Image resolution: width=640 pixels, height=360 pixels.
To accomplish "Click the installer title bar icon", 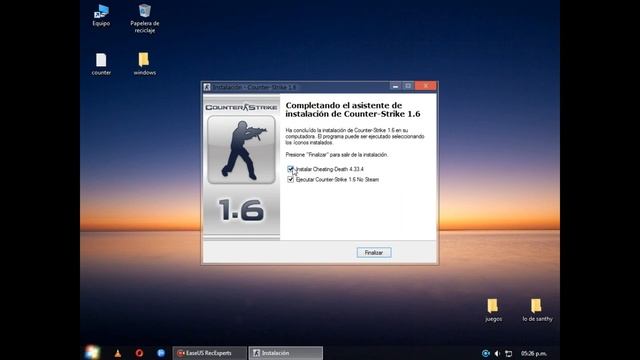I will coord(207,87).
